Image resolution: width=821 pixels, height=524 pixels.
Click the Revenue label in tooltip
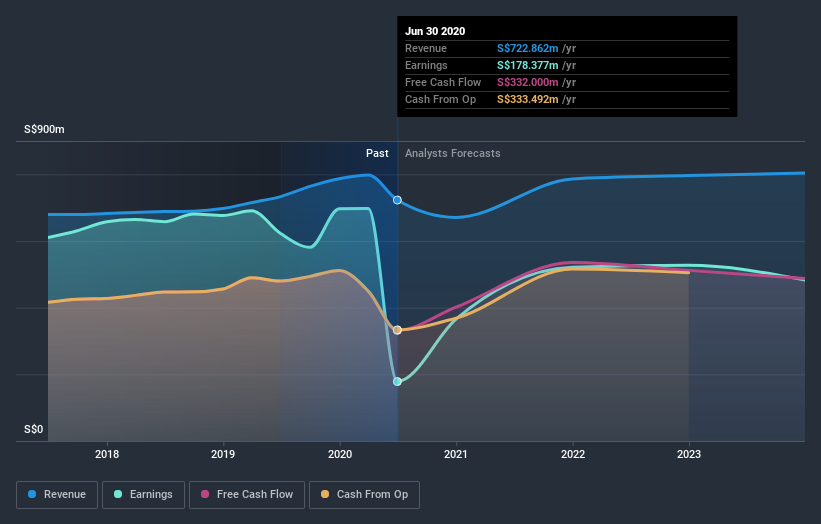426,48
